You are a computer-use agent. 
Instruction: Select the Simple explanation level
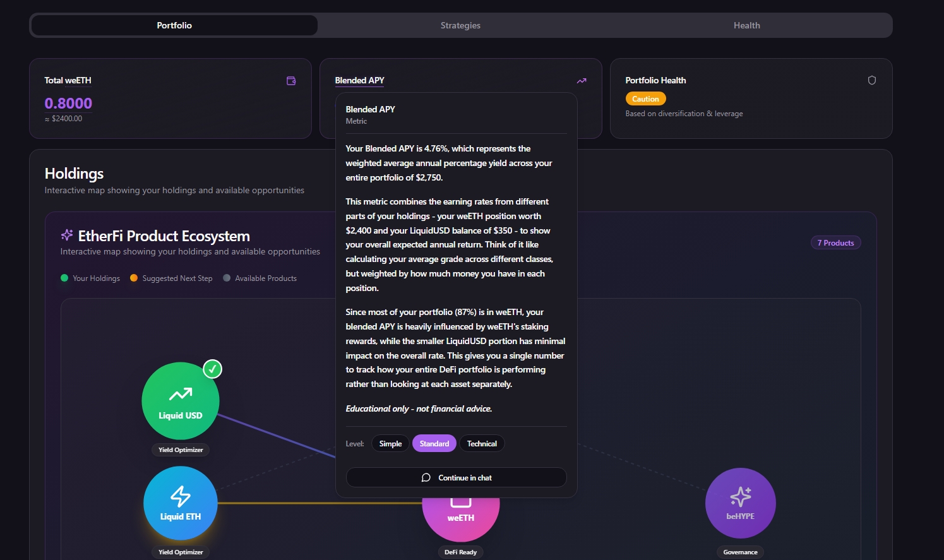click(390, 444)
